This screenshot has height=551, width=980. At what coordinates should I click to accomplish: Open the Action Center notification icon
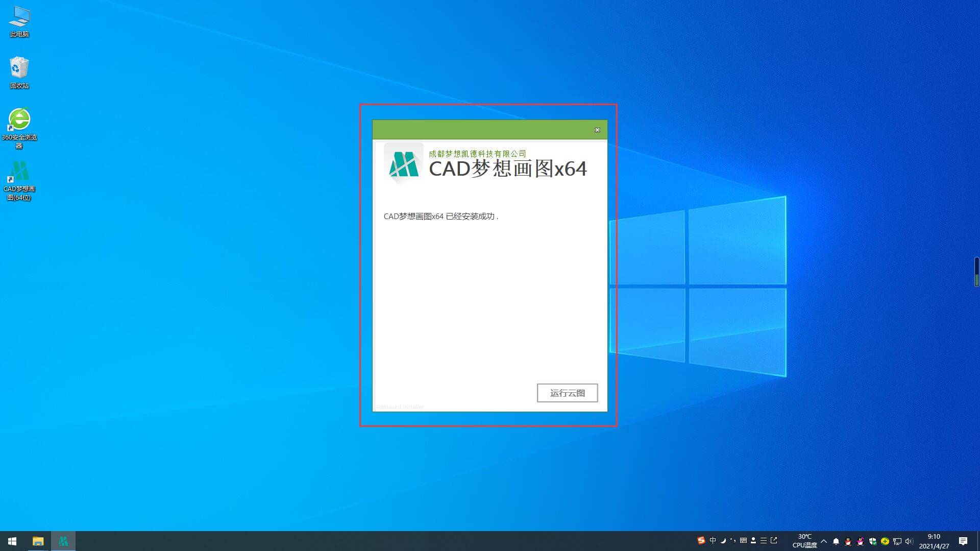pyautogui.click(x=963, y=541)
